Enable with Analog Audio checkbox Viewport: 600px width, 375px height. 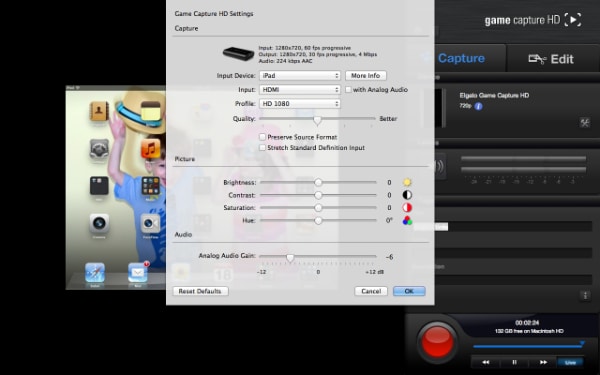tap(348, 90)
